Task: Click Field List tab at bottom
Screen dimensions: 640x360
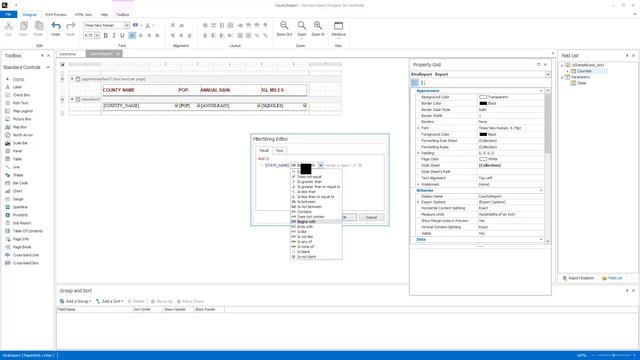Action: (x=612, y=278)
